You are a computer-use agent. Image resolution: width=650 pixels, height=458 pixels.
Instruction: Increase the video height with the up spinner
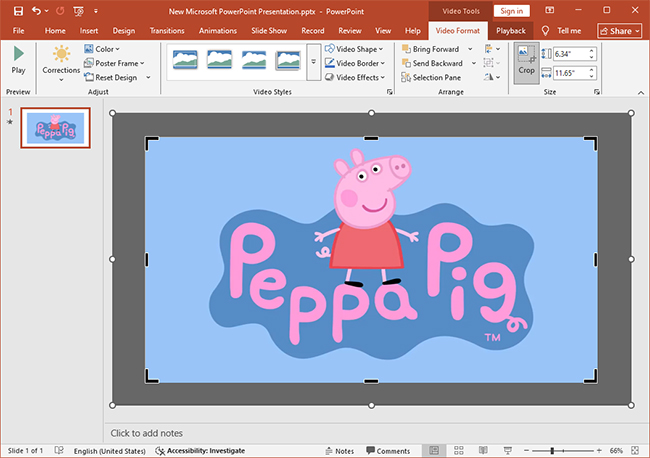click(x=592, y=51)
